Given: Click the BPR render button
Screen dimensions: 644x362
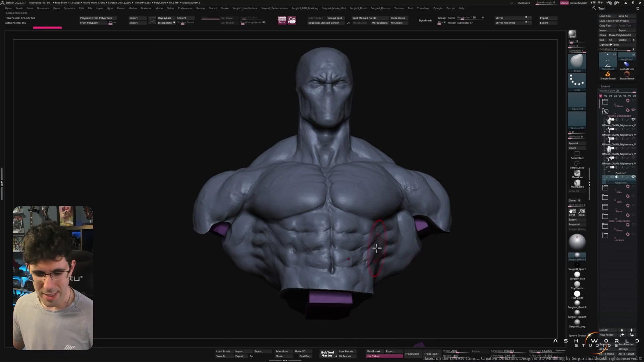Looking at the screenshot, I should [x=572, y=35].
